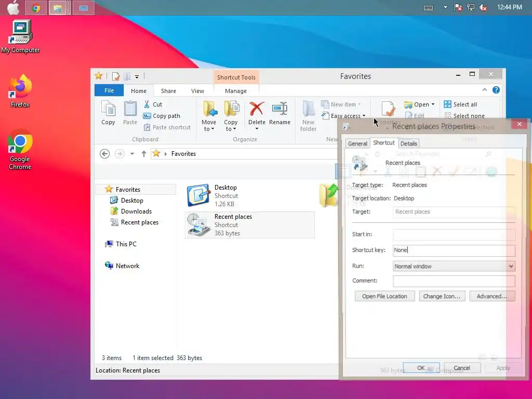Click the muted volume tray icon
Screen dimensions: 532x399
(483, 7)
